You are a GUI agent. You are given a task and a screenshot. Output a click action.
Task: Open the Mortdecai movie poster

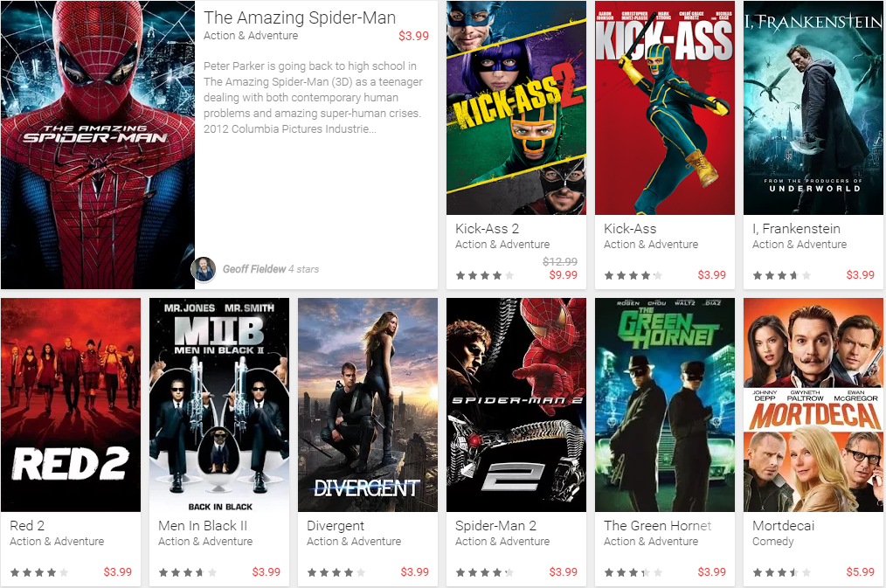point(813,405)
